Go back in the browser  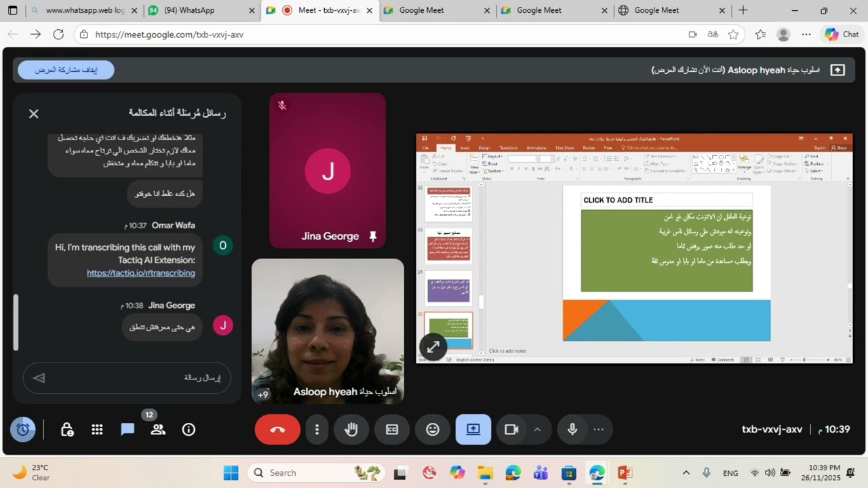click(13, 35)
